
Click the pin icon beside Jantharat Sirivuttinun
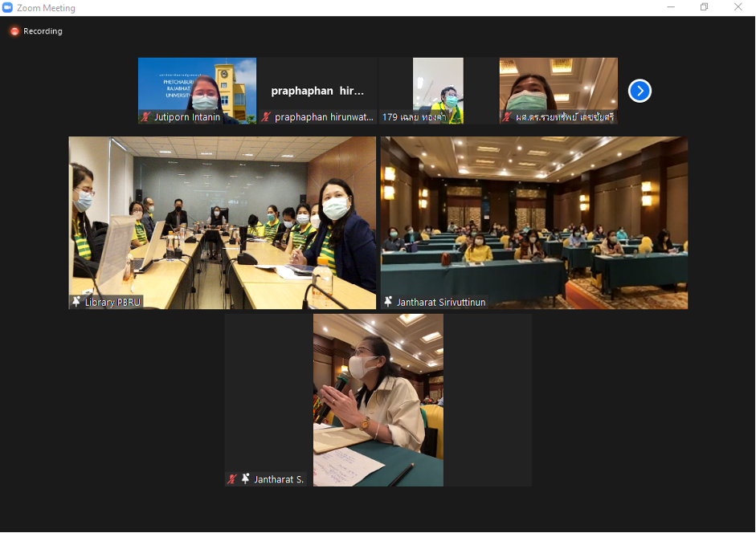pyautogui.click(x=388, y=302)
